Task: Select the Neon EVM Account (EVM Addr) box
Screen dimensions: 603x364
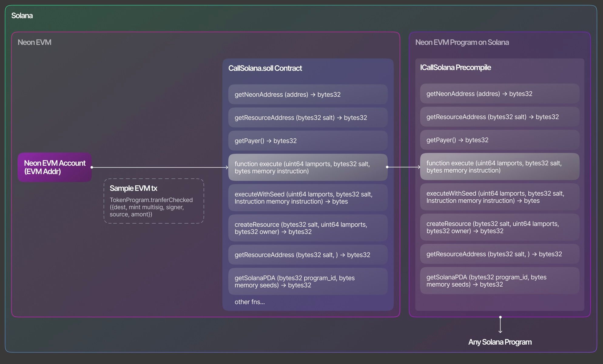Action: (55, 167)
